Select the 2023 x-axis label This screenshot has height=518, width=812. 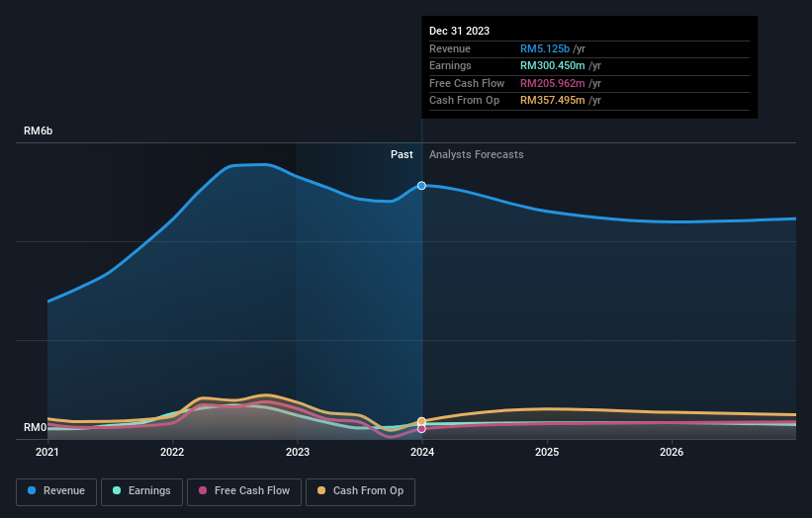pos(298,452)
